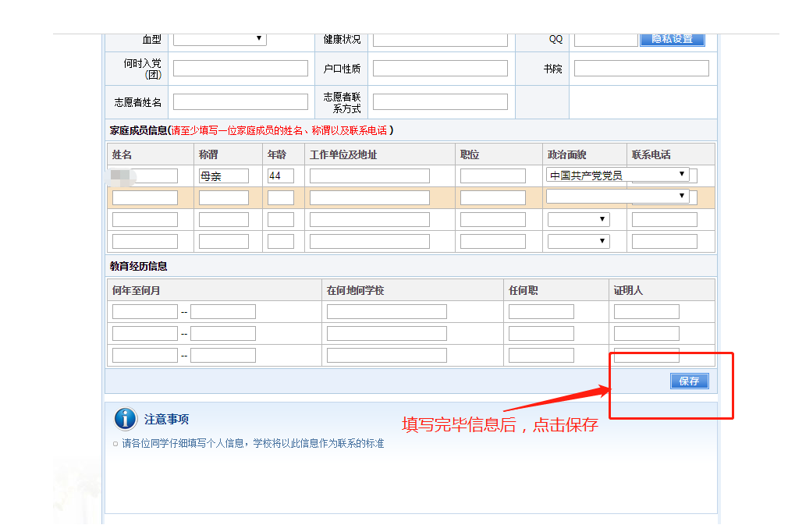The image size is (788, 532).
Task: Click the 隐私设置 button
Action: [x=672, y=39]
